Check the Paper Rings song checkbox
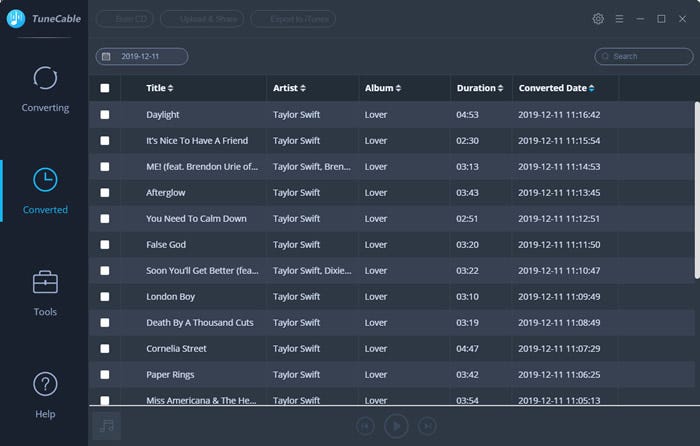700x446 pixels. coord(105,375)
